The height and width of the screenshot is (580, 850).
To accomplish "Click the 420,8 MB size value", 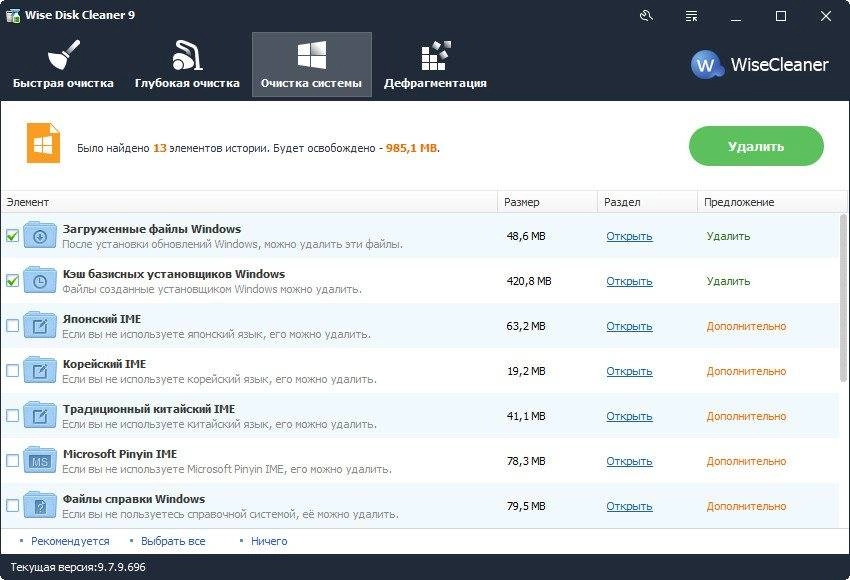I will 529,281.
